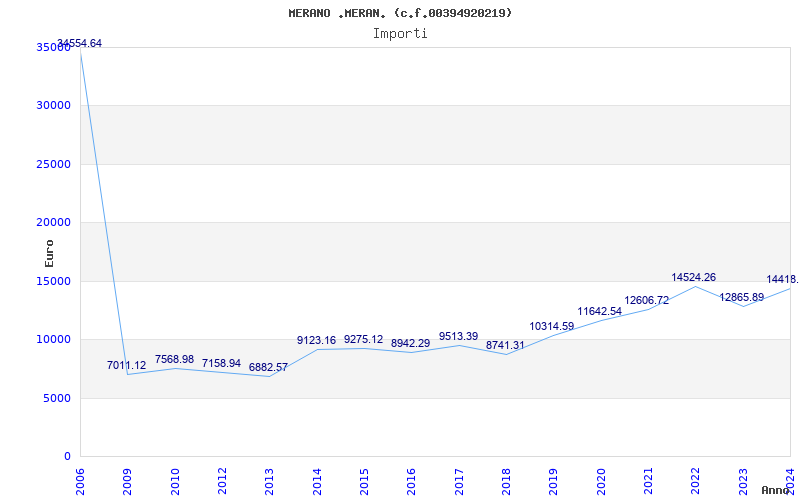
Task: Click the 20000 y-axis tick label
Action: [x=54, y=222]
